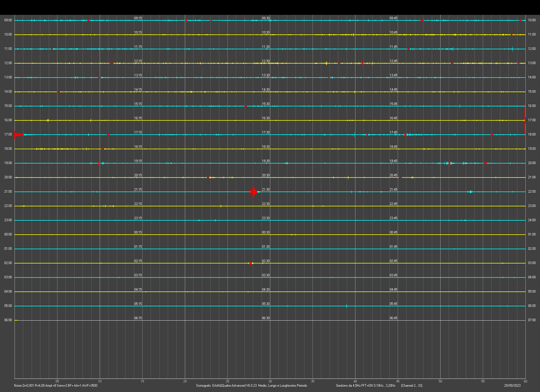Click the '60' minute tick on the bottom axis
The width and height of the screenshot is (540, 392).
[x=525, y=381]
